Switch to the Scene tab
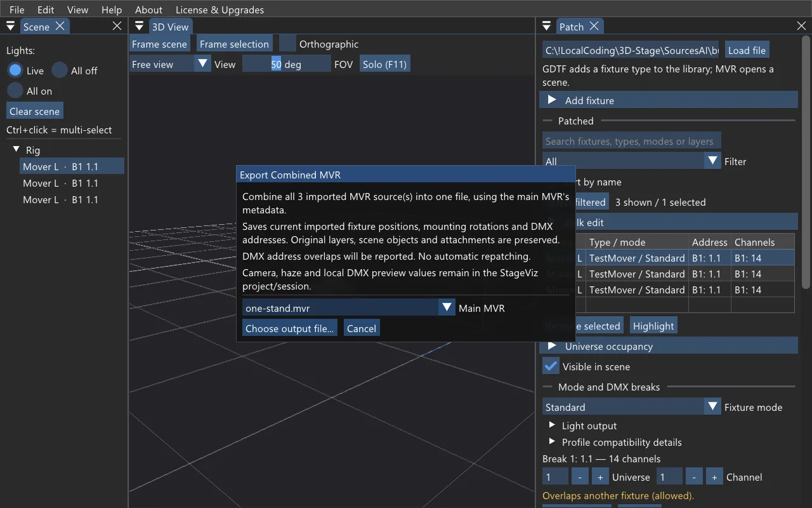Image resolution: width=812 pixels, height=508 pixels. pyautogui.click(x=36, y=27)
